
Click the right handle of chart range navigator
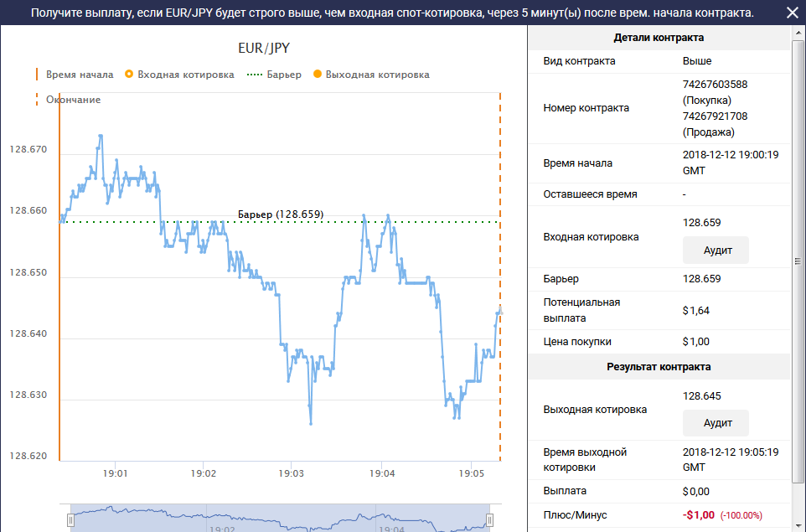pyautogui.click(x=490, y=520)
